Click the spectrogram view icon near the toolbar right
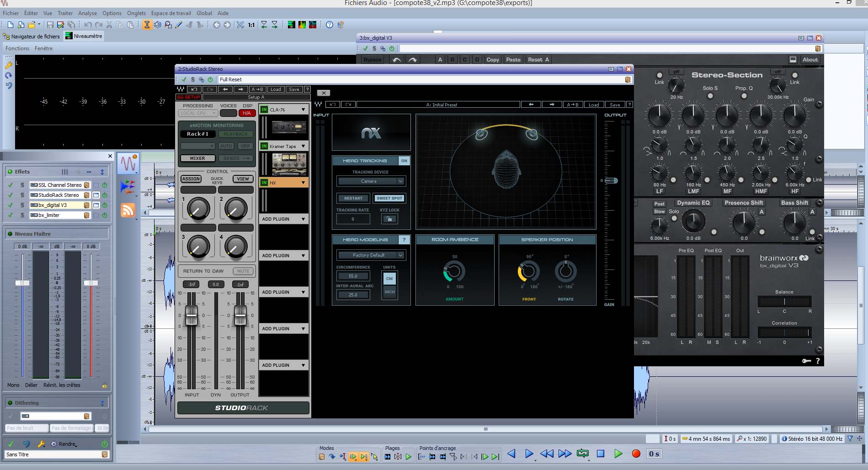The height and width of the screenshot is (470, 868). tap(302, 25)
